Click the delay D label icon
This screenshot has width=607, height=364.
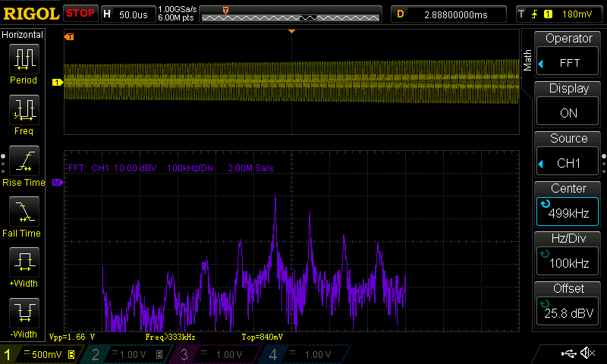click(x=401, y=14)
